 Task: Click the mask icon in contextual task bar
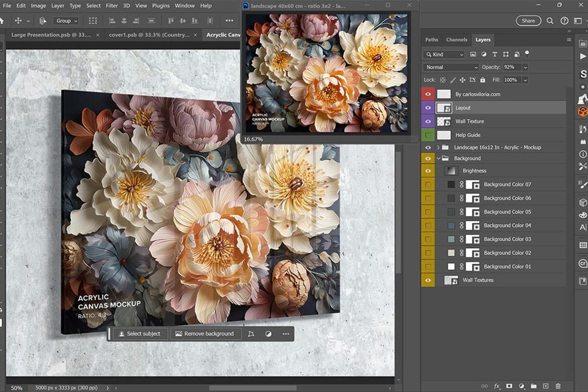coord(268,334)
